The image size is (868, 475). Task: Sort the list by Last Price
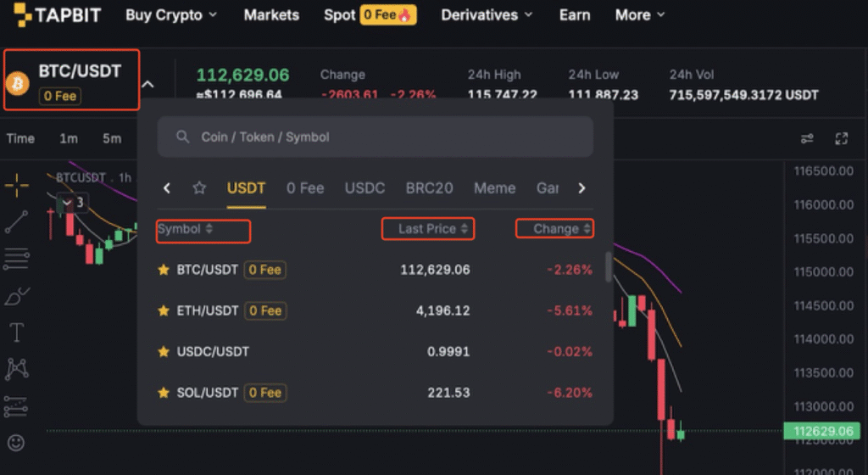427,228
